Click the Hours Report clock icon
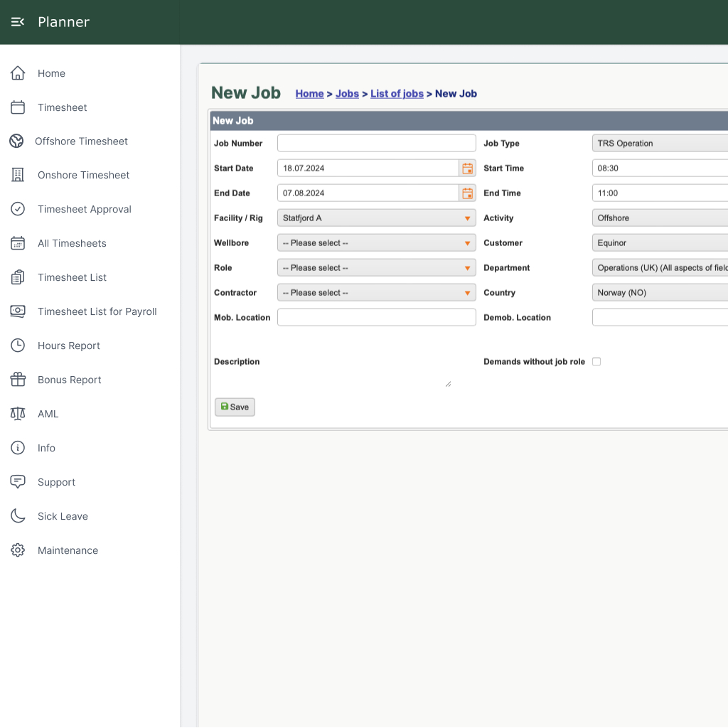 (x=17, y=346)
